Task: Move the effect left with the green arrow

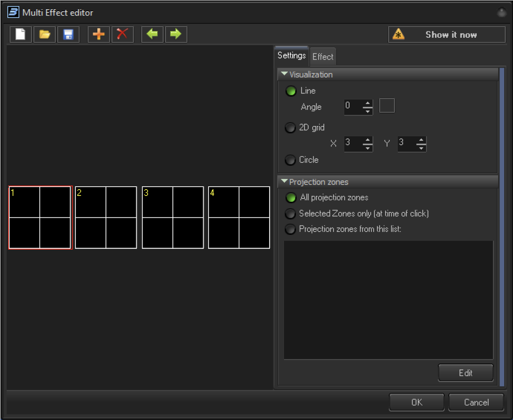Action: click(152, 34)
